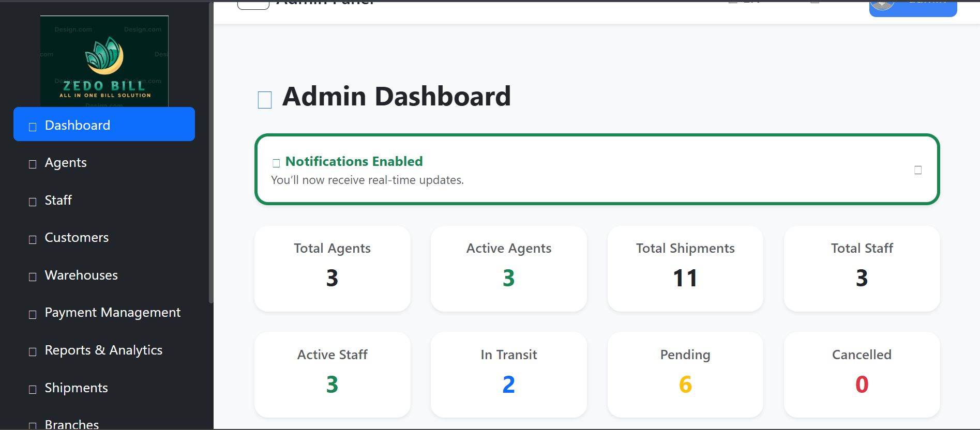
Task: Click the Notifications Enabled alert icon
Action: click(x=276, y=163)
